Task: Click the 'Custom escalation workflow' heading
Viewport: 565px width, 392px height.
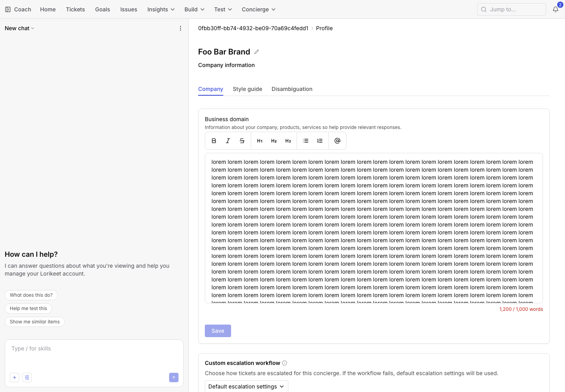Action: (242, 363)
